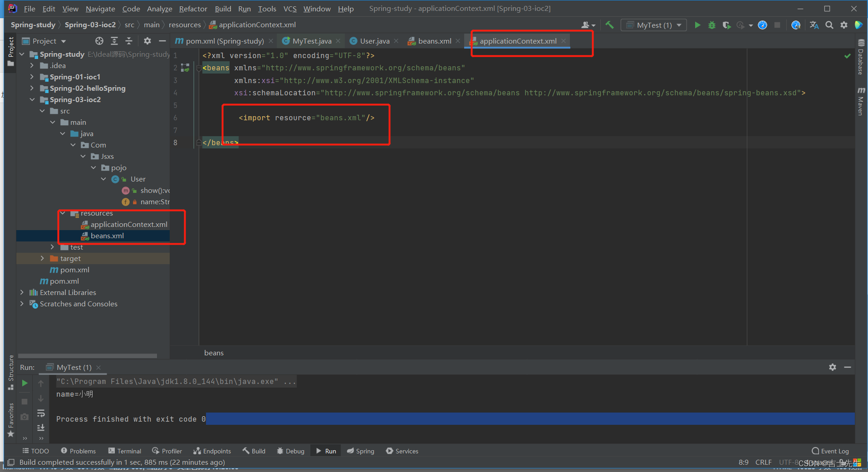Click the project tree horizontal scrollbar
This screenshot has width=868, height=472.
click(87, 356)
